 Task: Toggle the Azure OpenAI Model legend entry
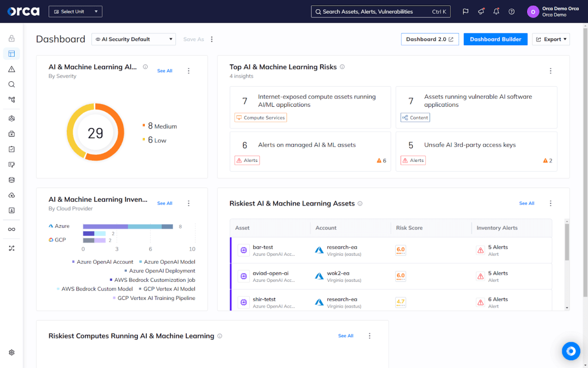pyautogui.click(x=167, y=262)
